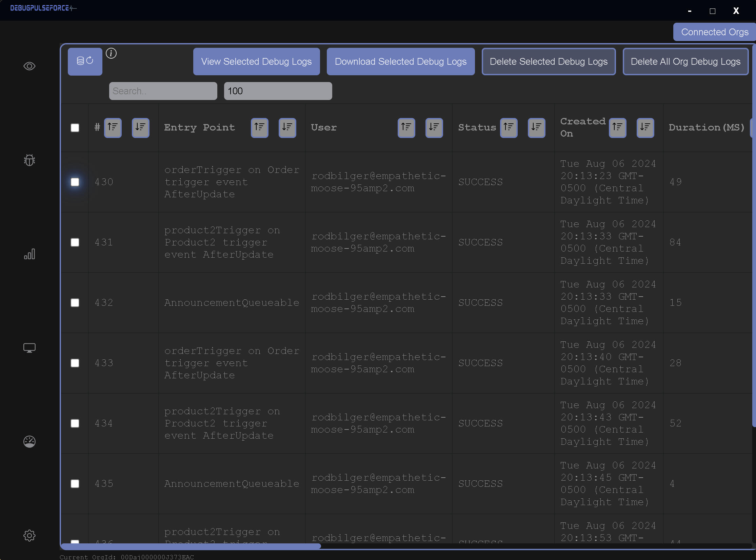Sort Status column descending
This screenshot has width=756, height=560.
coord(536,127)
